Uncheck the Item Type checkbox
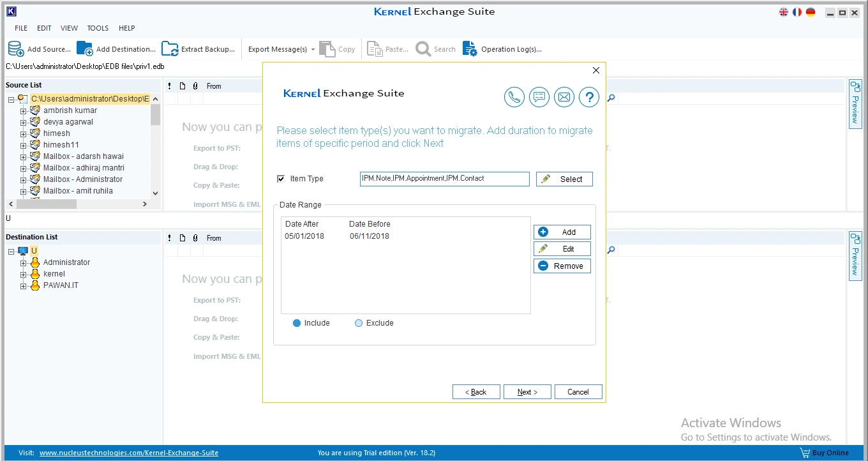The height and width of the screenshot is (461, 868). pyautogui.click(x=281, y=179)
